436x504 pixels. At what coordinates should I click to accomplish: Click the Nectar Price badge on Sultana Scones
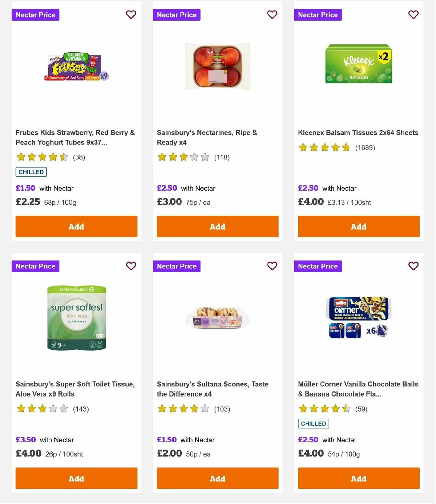177,266
